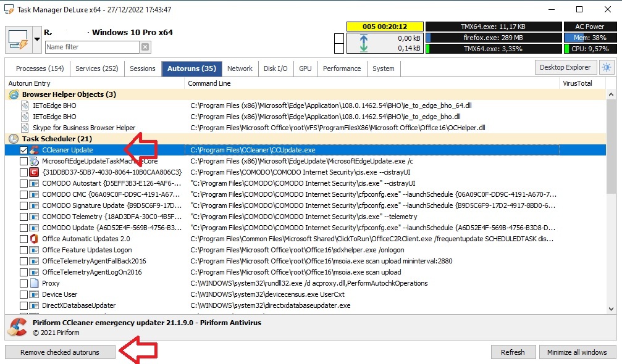This screenshot has height=364, width=622.
Task: Click the blank page icon of Proxy entry
Action: pyautogui.click(x=34, y=283)
